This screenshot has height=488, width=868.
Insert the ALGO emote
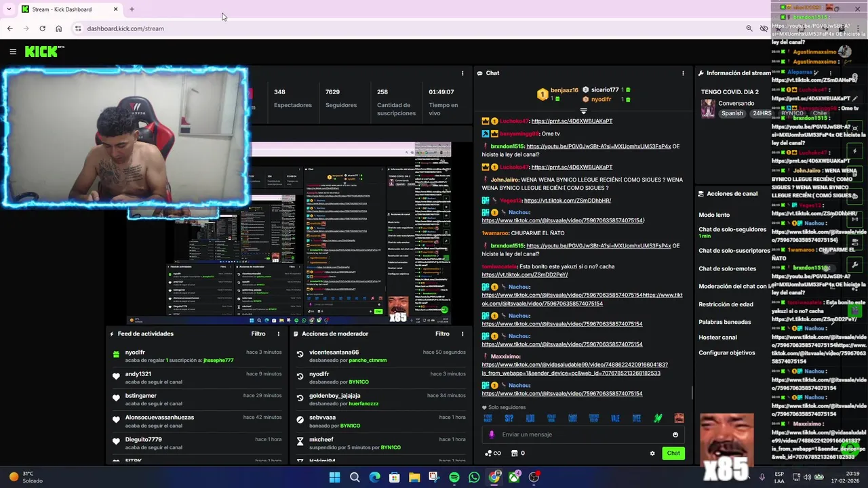point(530,418)
